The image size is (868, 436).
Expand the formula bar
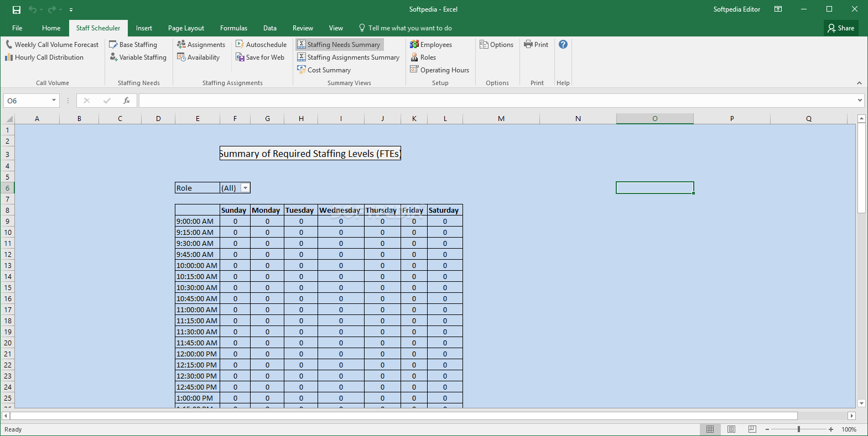pos(860,101)
